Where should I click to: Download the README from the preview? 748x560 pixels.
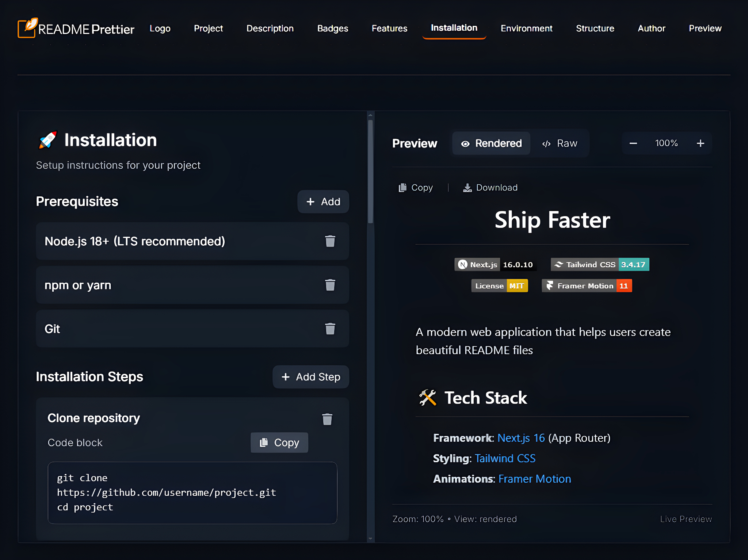point(490,188)
